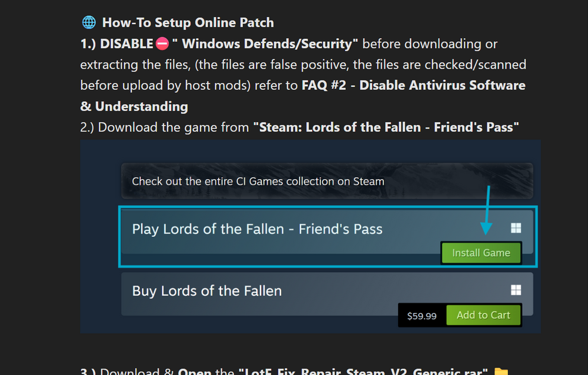Select the Play Lords of the Fallen - Friend's Pass title
The image size is (588, 375).
(257, 229)
